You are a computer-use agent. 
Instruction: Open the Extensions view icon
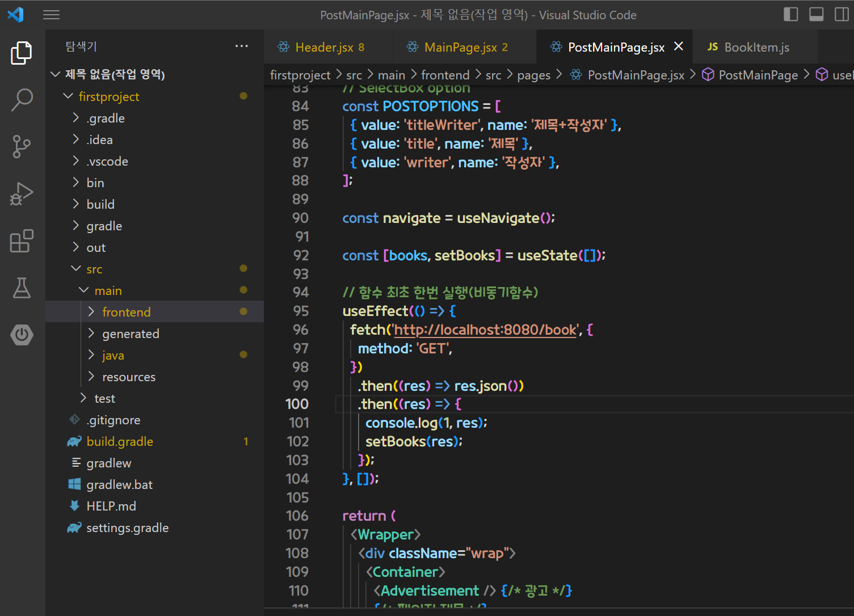[x=22, y=241]
